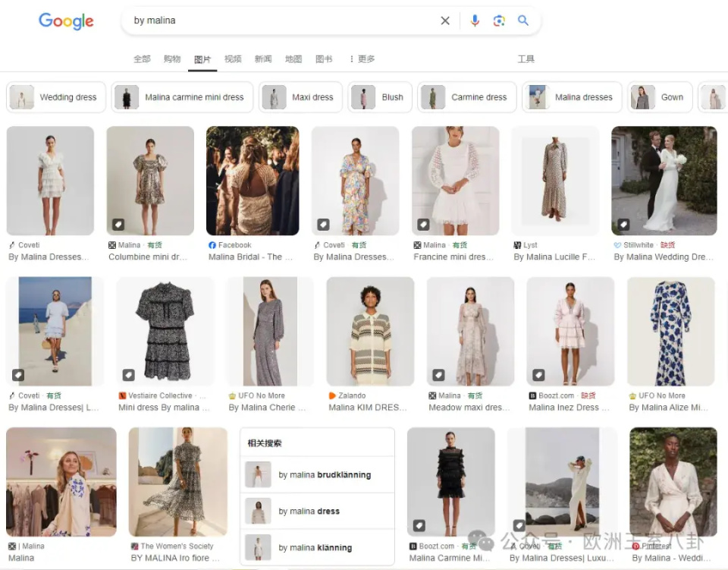
Task: Open 'Francine mini dres...' image result
Action: tap(456, 181)
